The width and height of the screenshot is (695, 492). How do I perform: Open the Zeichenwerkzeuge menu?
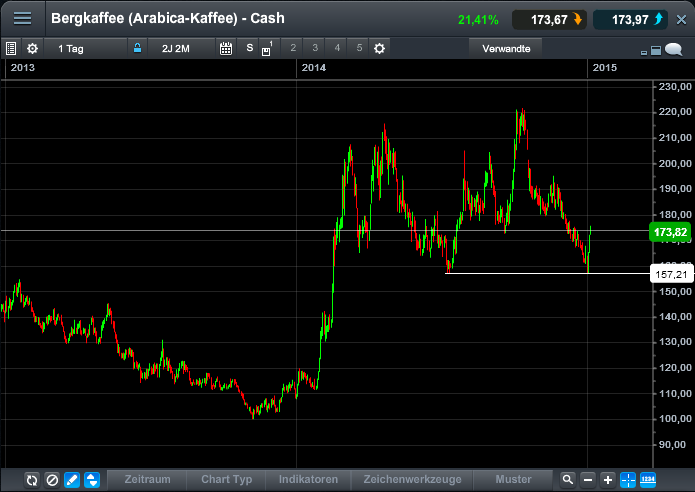click(412, 480)
